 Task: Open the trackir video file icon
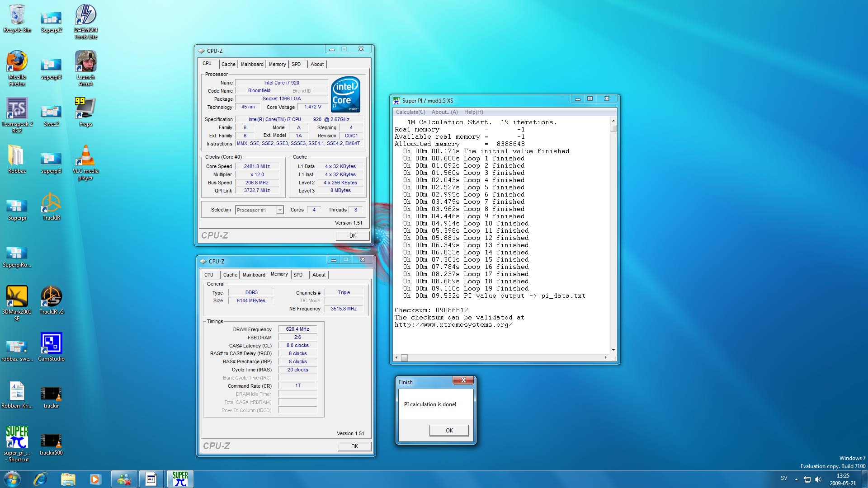point(51,397)
